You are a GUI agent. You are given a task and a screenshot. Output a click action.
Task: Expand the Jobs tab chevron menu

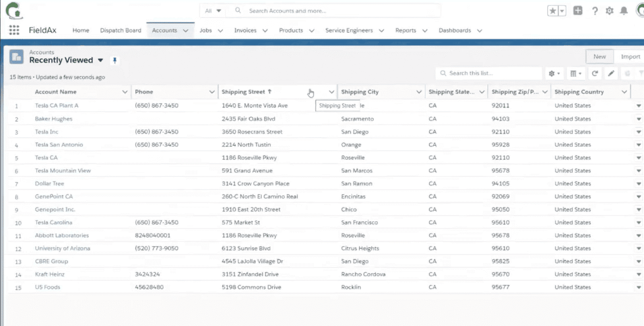(220, 31)
